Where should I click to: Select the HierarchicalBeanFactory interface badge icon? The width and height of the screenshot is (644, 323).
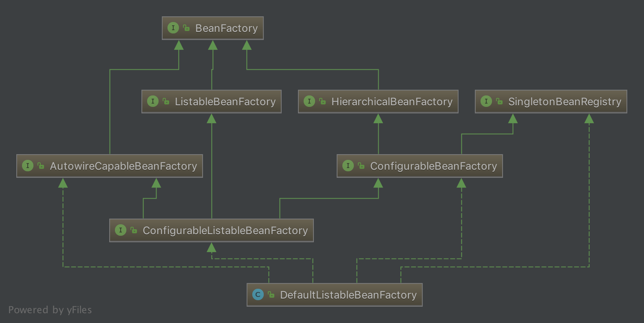[309, 101]
